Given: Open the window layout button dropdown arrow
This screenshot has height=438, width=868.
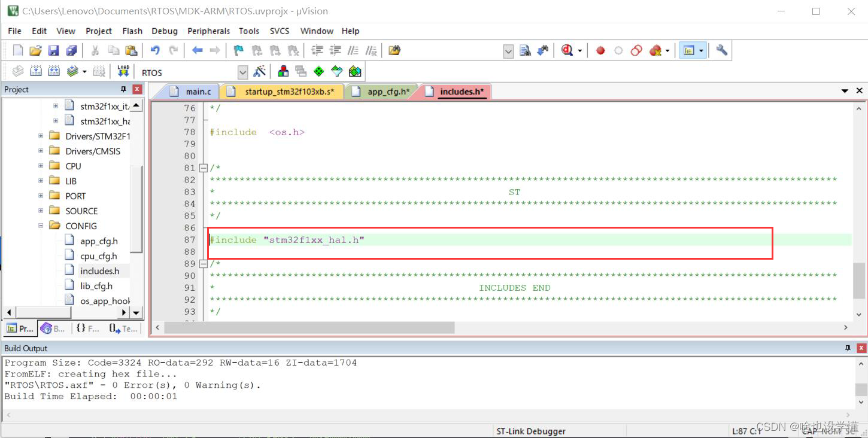Looking at the screenshot, I should (x=701, y=51).
